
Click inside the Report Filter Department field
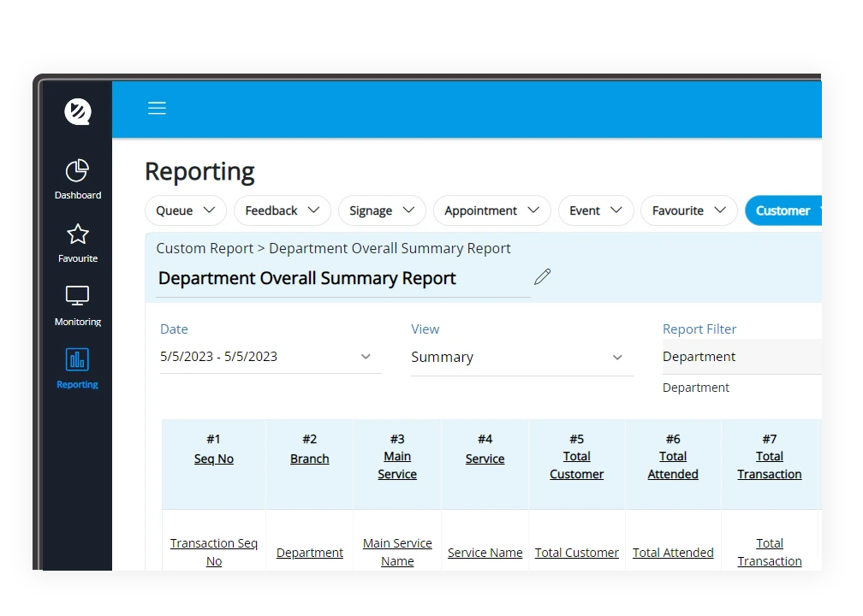point(736,356)
